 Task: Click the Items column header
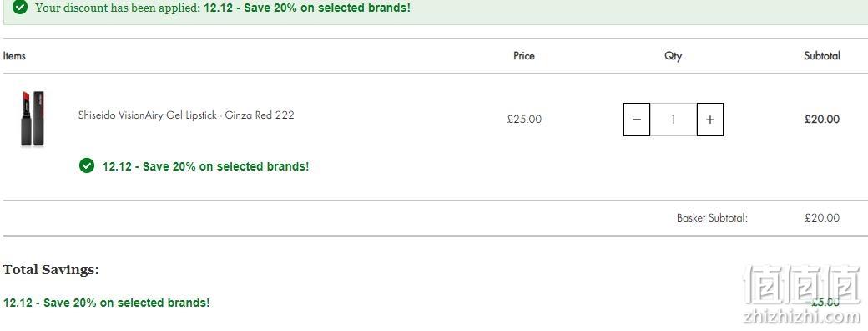[x=14, y=55]
